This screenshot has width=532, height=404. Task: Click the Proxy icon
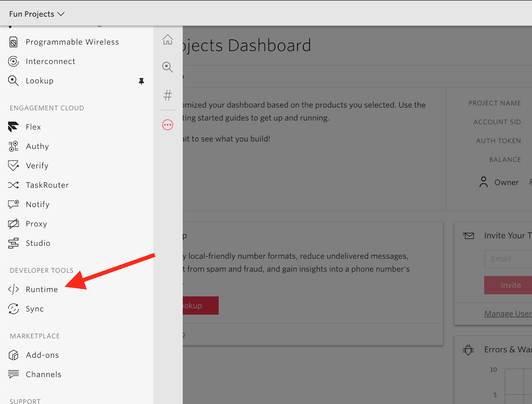[13, 224]
